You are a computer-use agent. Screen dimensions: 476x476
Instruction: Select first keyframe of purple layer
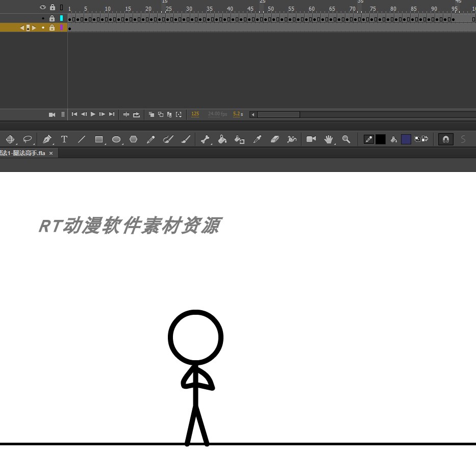point(69,28)
